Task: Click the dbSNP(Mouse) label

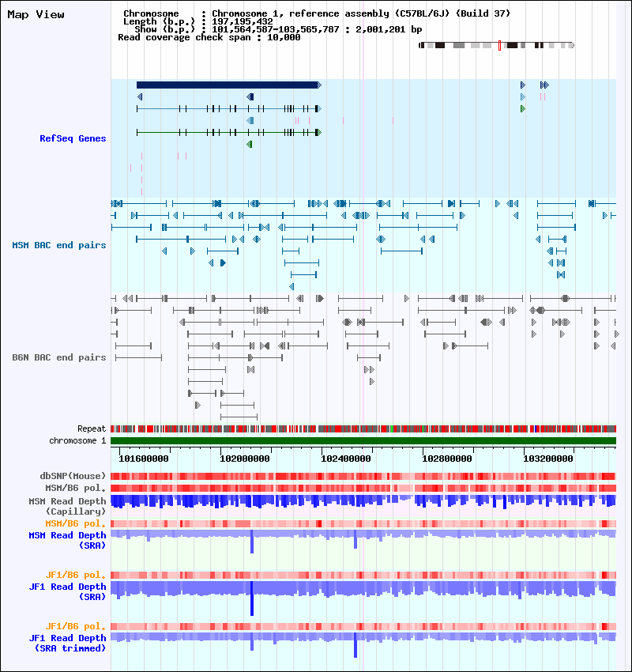Action: click(73, 476)
